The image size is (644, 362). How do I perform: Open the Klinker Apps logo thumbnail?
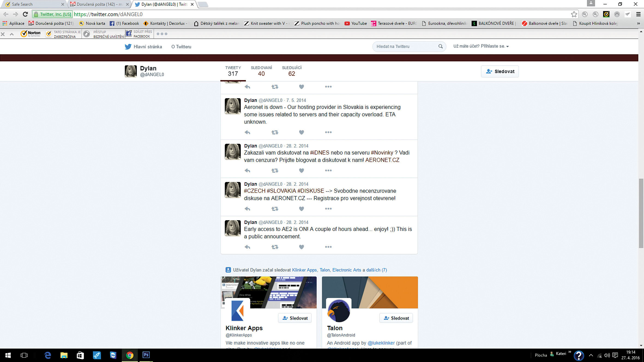click(x=237, y=311)
